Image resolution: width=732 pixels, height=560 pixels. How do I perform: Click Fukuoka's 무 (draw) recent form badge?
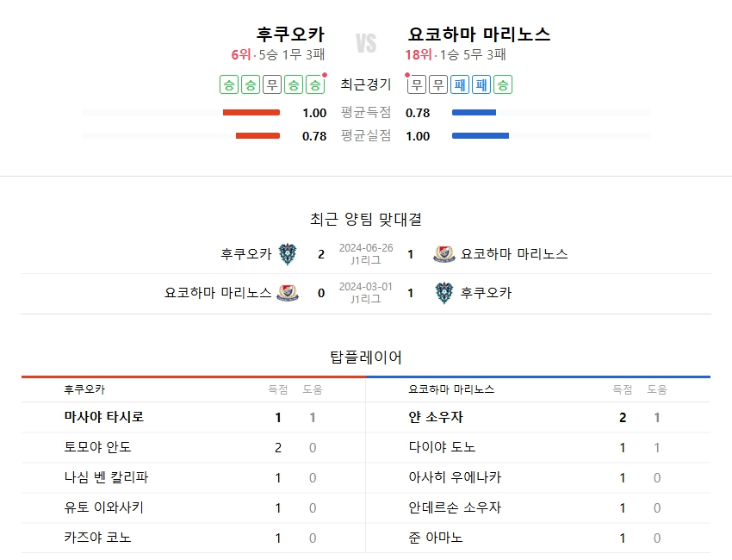[x=272, y=84]
